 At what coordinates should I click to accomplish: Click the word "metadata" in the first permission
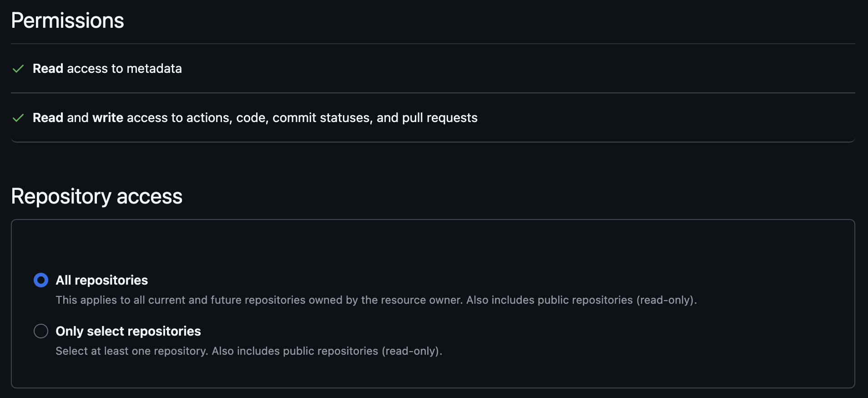coord(154,69)
